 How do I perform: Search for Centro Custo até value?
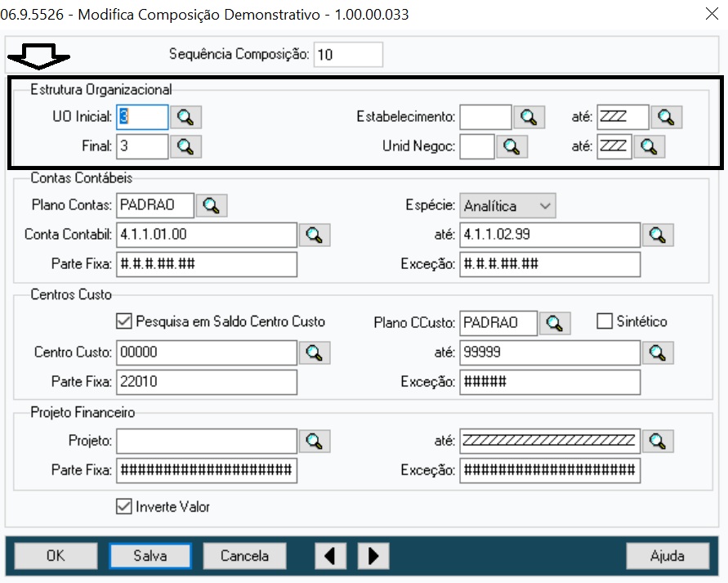point(658,352)
